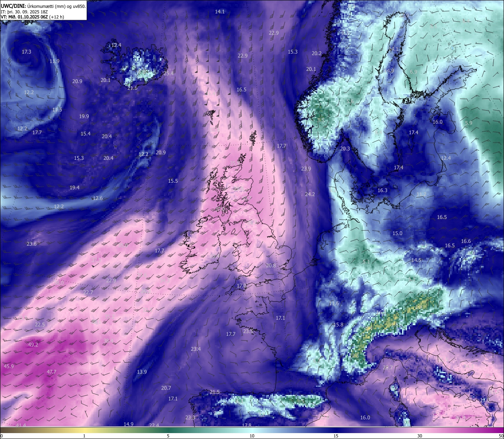Viewport: 504px width, 439px height.
Task: Click the 20.3 value in the Skagerrak
Action: [x=345, y=148]
